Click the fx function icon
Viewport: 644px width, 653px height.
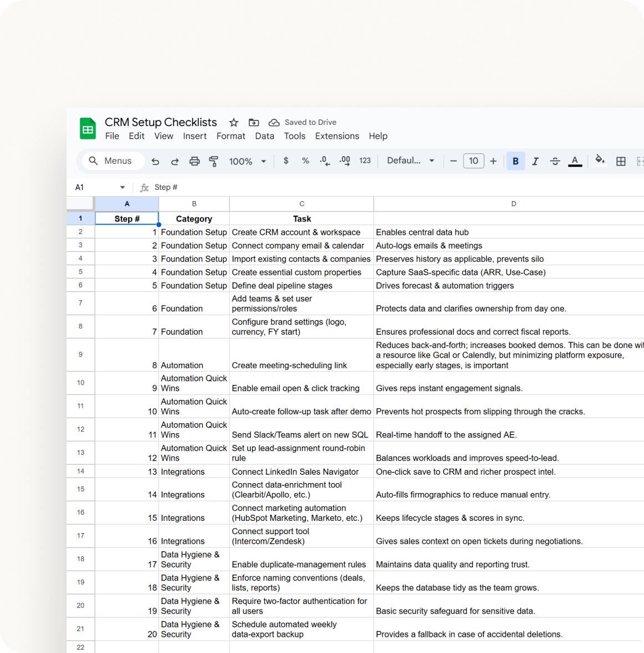[x=144, y=188]
